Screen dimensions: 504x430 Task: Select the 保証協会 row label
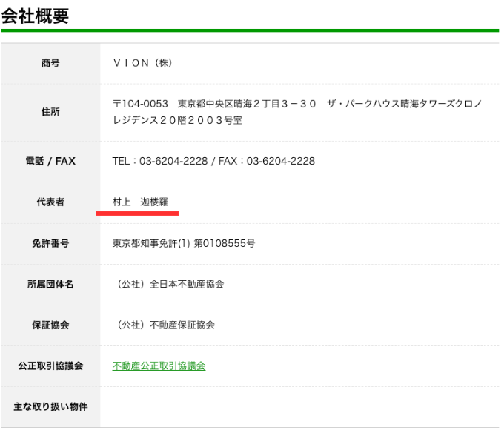pyautogui.click(x=50, y=325)
